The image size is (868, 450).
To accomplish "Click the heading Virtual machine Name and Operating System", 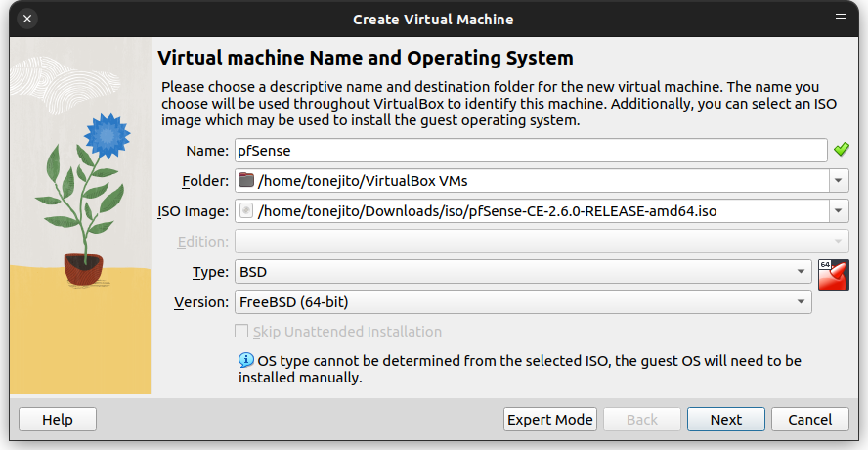I will tap(366, 58).
